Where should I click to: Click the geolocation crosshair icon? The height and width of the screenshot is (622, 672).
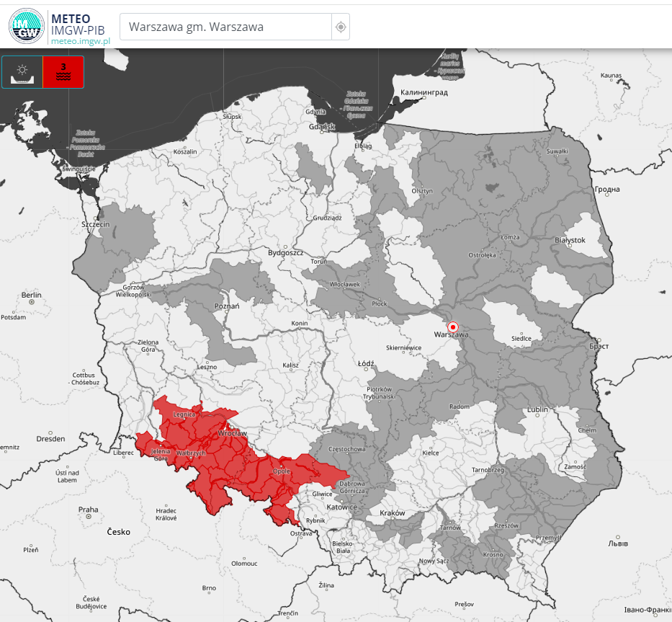341,27
